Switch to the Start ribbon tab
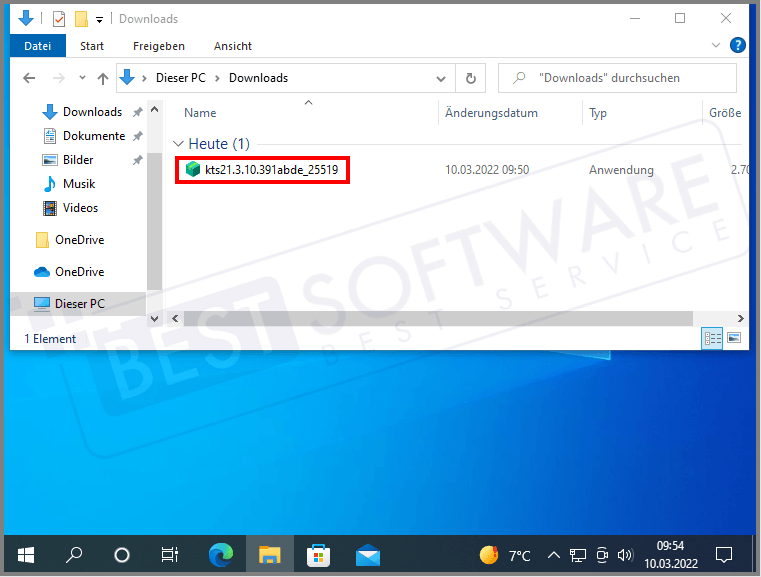Image resolution: width=761 pixels, height=577 pixels. click(92, 46)
